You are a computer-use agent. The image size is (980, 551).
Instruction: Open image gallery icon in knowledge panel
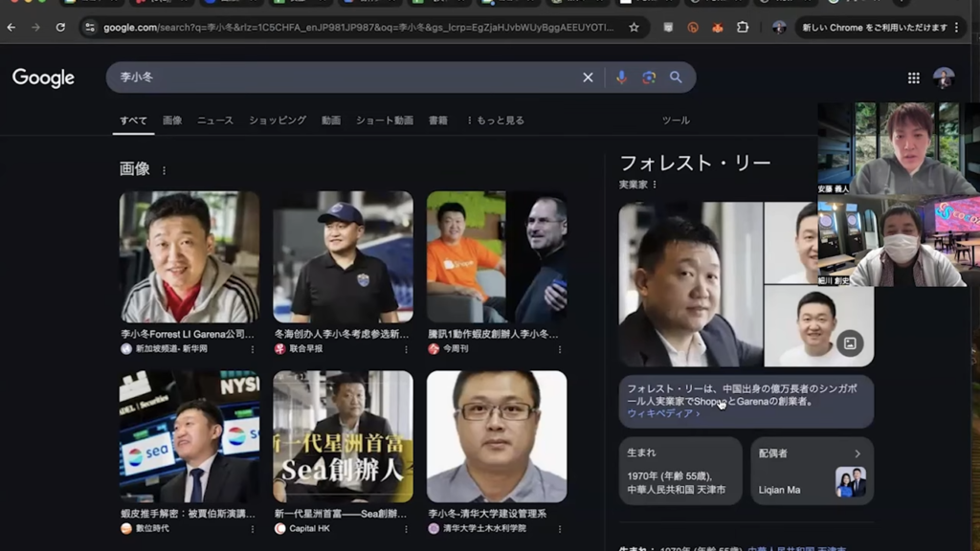pyautogui.click(x=850, y=343)
